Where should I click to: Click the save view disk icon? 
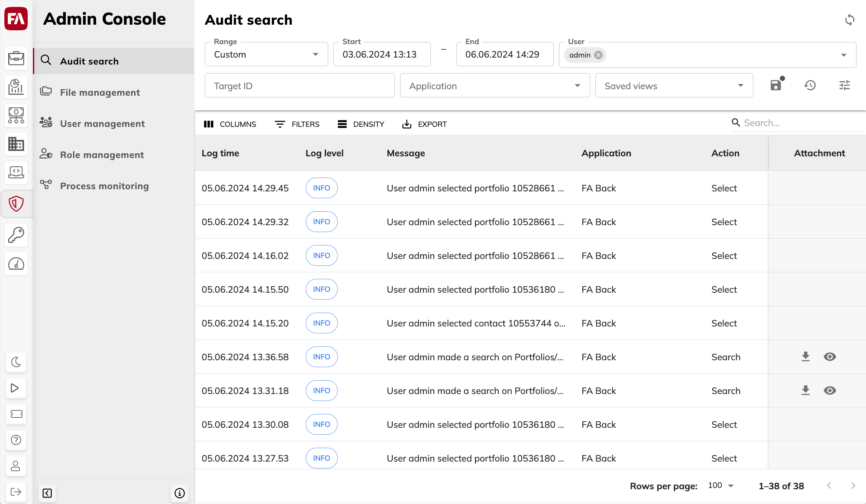776,85
